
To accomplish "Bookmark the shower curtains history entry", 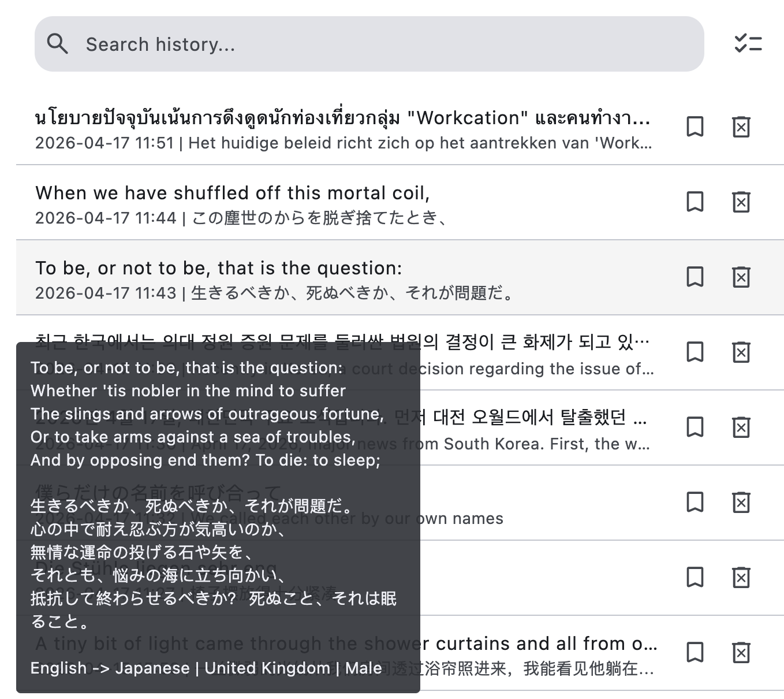I will (695, 652).
